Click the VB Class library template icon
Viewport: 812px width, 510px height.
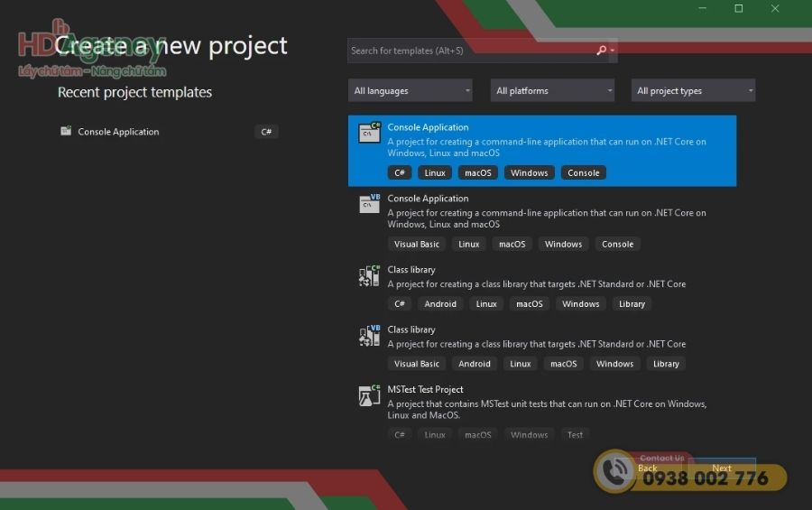pyautogui.click(x=369, y=335)
